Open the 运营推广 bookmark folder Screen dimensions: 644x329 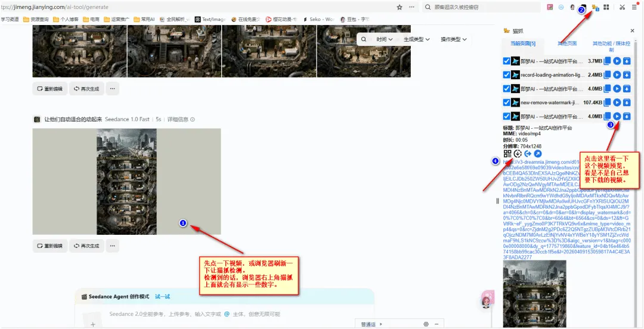(x=117, y=19)
